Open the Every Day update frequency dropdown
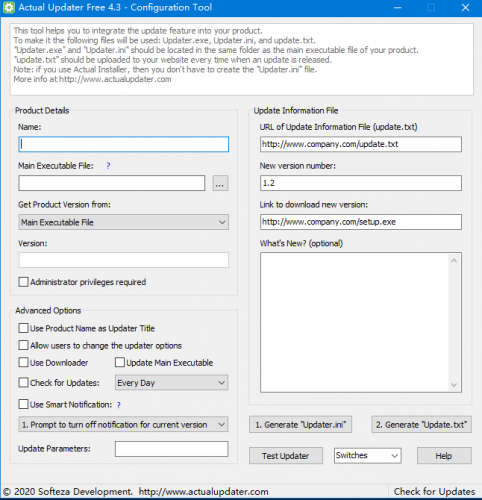 tap(171, 383)
